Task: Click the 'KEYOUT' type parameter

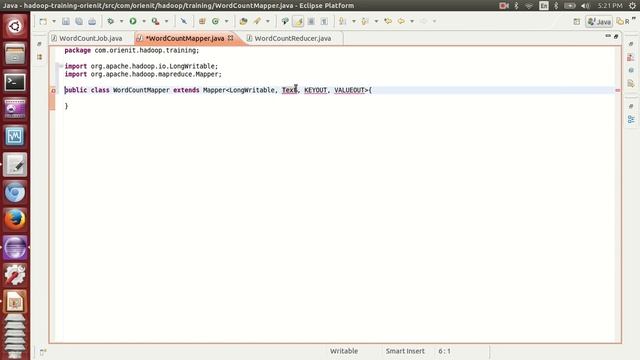Action: click(316, 90)
